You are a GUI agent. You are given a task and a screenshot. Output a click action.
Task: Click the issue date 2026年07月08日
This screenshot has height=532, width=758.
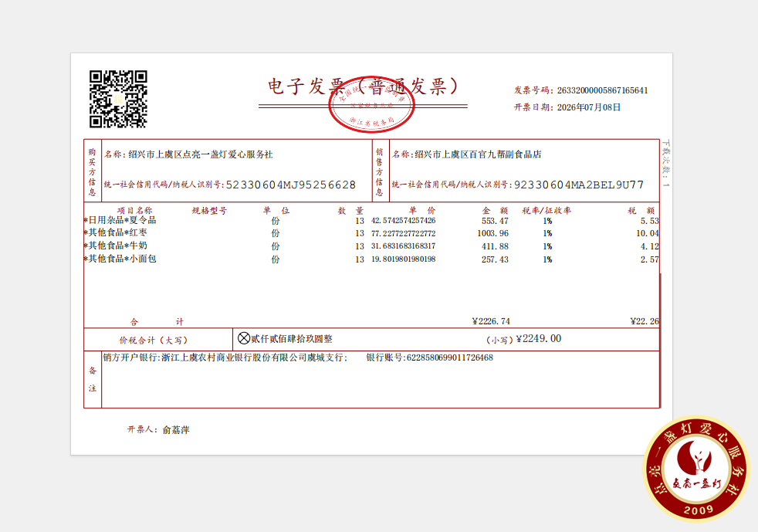pyautogui.click(x=589, y=107)
